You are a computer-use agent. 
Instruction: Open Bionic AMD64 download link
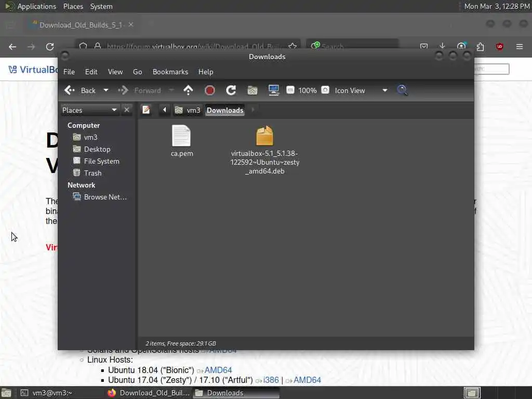point(218,370)
